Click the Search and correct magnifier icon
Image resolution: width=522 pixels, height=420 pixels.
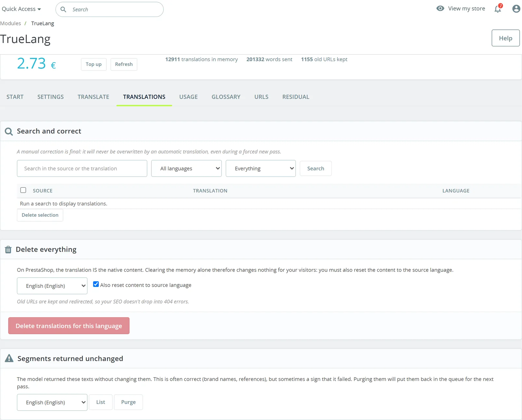[x=9, y=132]
